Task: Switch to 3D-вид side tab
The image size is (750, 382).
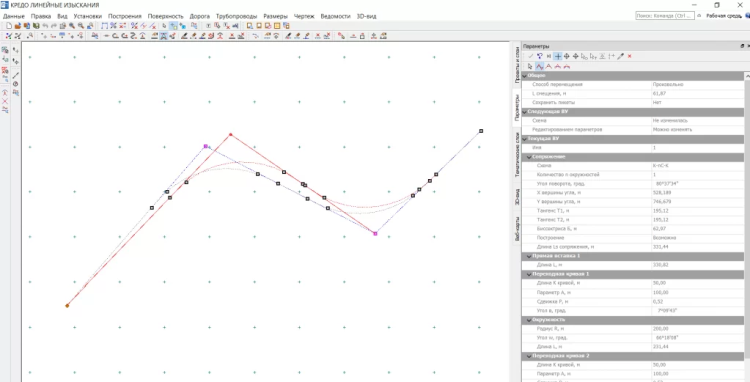Action: point(517,196)
